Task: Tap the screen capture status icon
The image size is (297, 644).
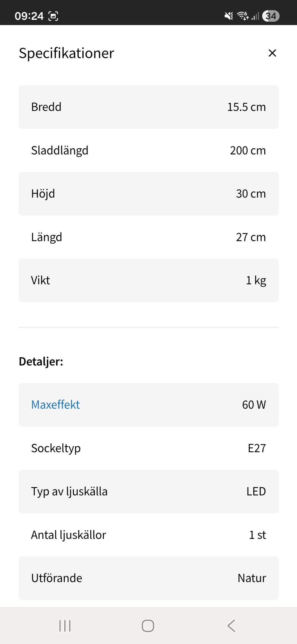Action: point(53,16)
